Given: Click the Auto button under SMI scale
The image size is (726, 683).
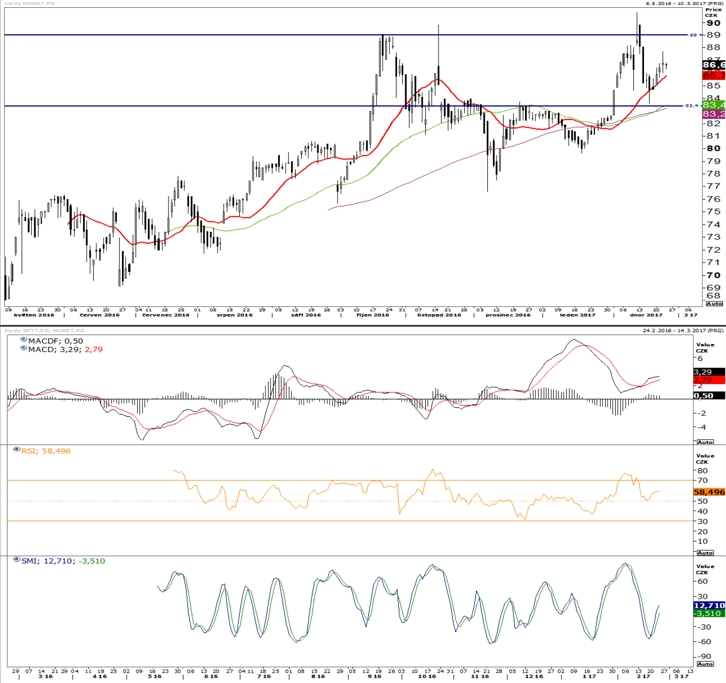Looking at the screenshot, I should [x=705, y=664].
